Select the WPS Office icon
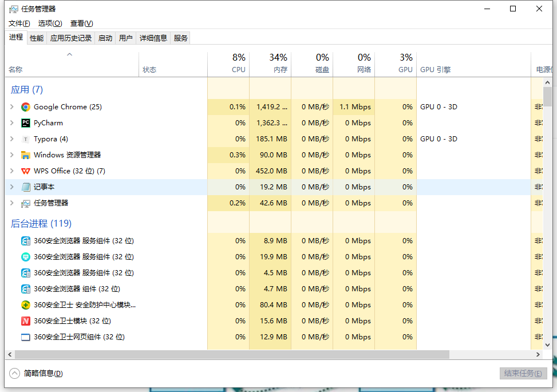This screenshot has width=557, height=392. pos(25,171)
